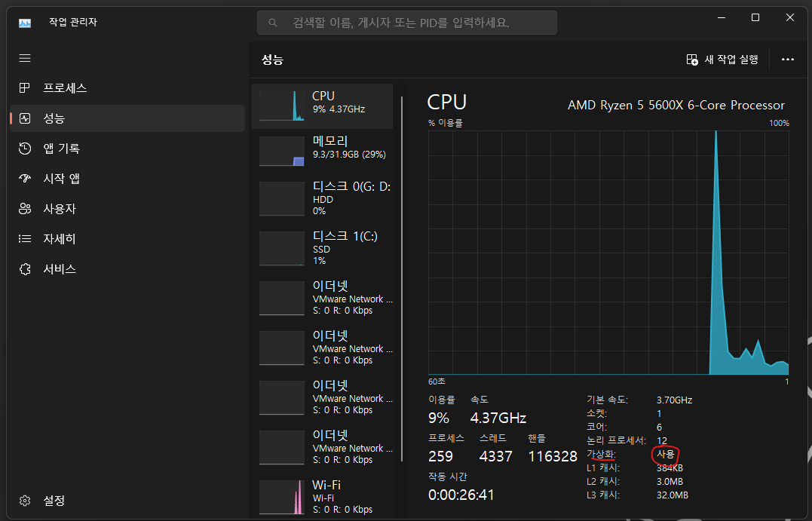The image size is (812, 521).
Task: Open 자세히 details list icon
Action: pos(25,239)
